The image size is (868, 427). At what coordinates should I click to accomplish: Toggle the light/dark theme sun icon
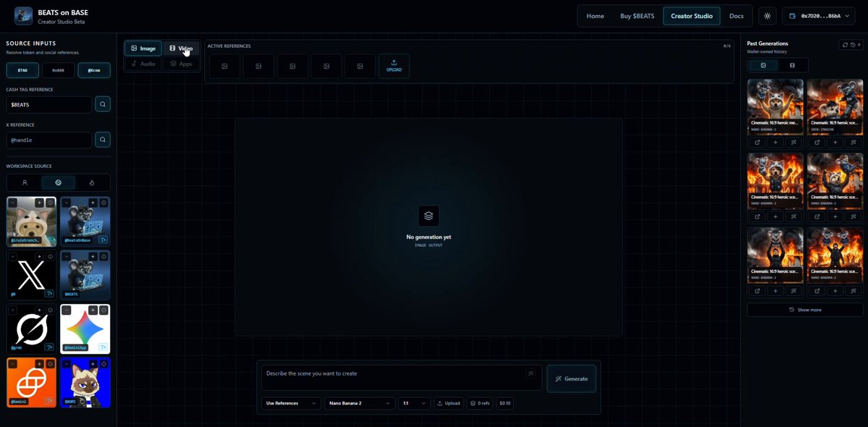pos(767,16)
